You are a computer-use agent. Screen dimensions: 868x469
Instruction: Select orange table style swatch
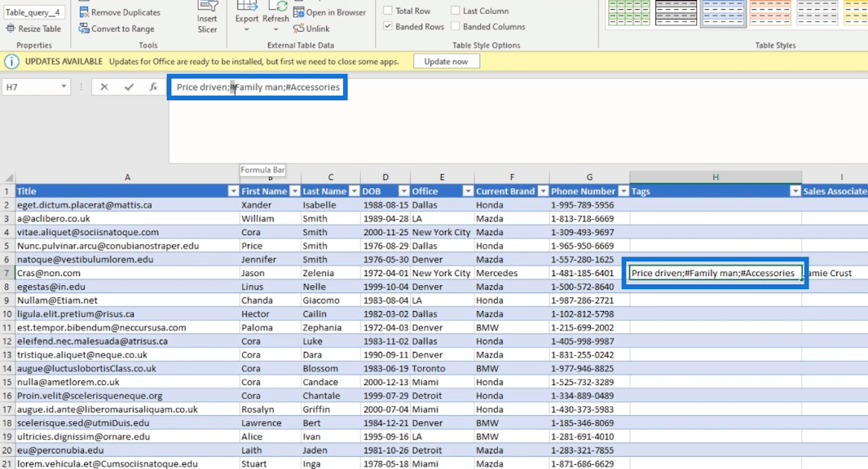coord(770,13)
